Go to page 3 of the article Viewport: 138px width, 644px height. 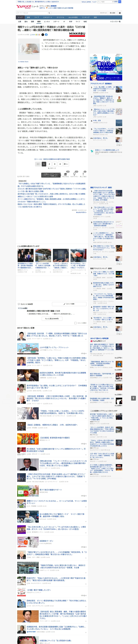pos(55,164)
